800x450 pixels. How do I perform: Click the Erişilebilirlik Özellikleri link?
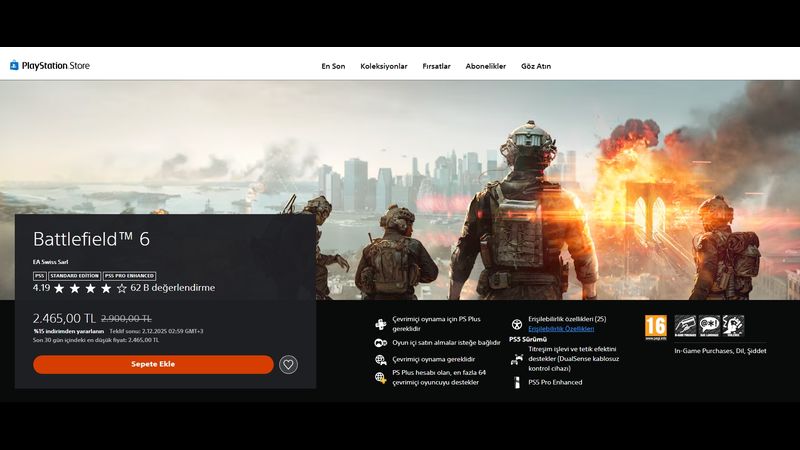[x=561, y=329]
